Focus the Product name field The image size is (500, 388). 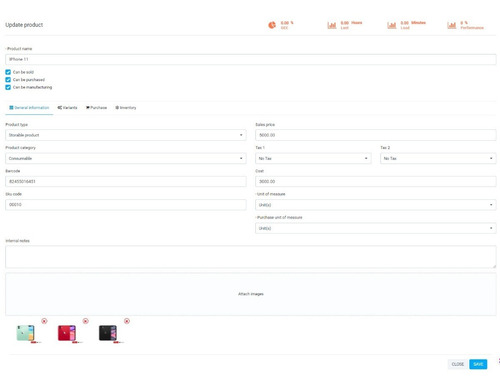[251, 59]
